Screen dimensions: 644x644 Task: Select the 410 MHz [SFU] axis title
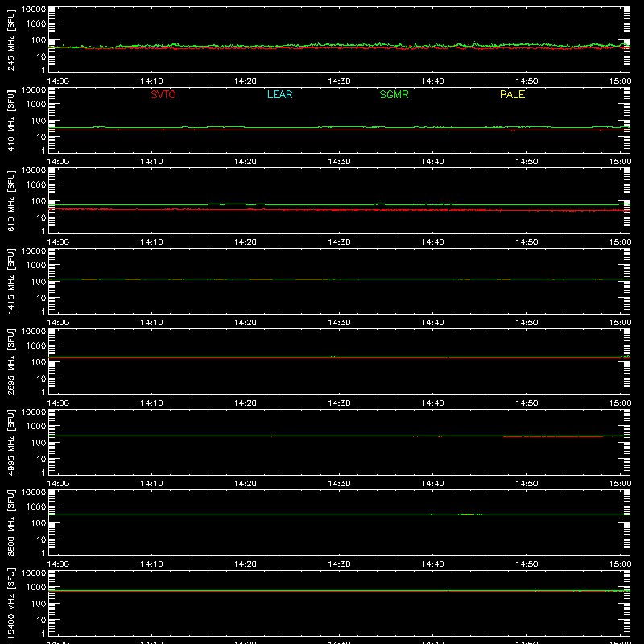tap(11, 120)
